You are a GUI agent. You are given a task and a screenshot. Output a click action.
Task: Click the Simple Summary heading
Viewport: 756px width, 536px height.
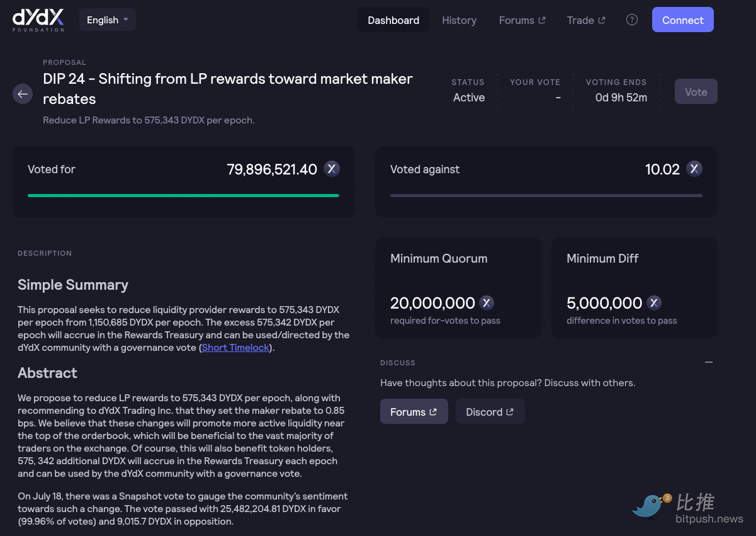(x=73, y=285)
